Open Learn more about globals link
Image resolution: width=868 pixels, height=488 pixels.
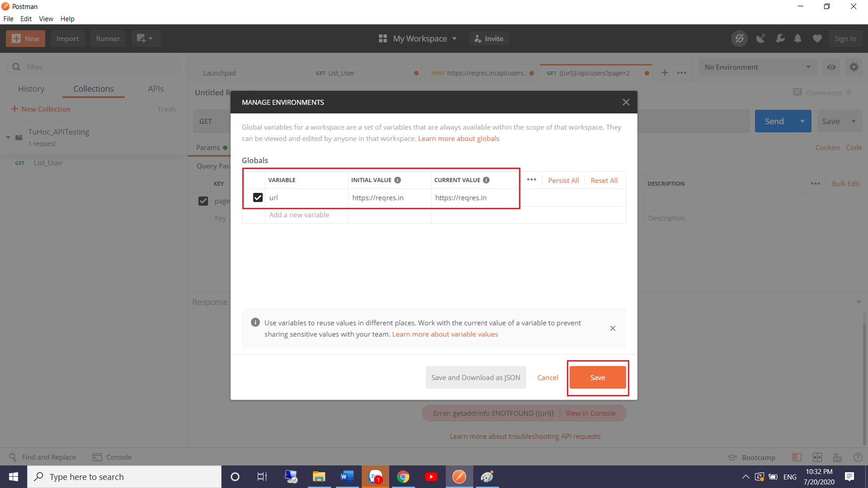[459, 138]
